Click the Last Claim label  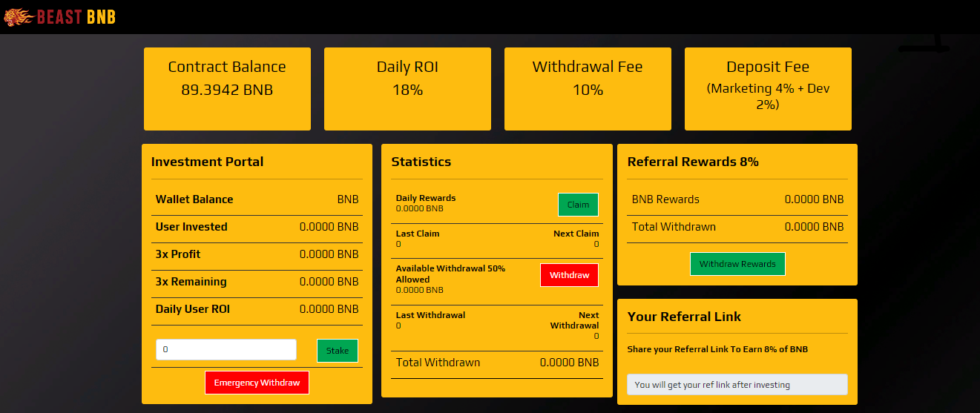418,234
